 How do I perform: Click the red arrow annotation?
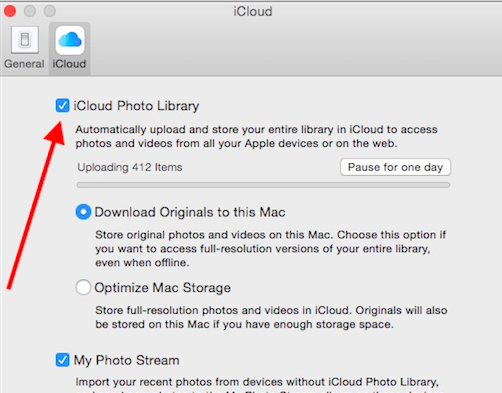coord(36,206)
